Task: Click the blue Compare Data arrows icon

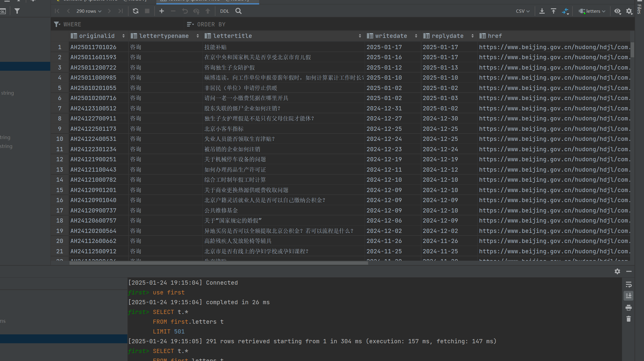Action: pos(565,11)
